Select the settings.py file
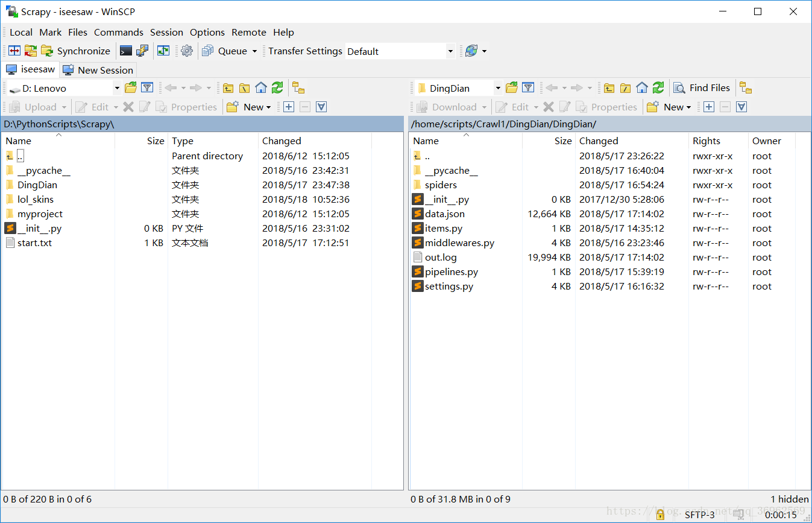This screenshot has height=523, width=812. (449, 287)
